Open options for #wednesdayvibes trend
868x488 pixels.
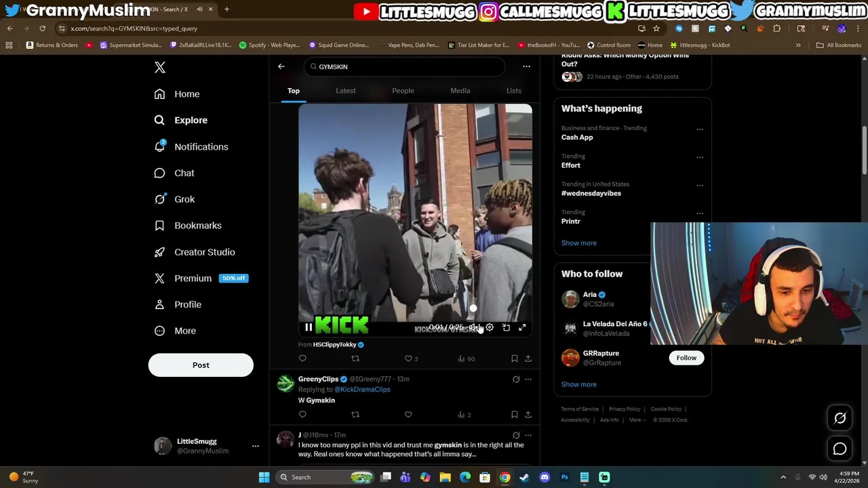pyautogui.click(x=700, y=185)
